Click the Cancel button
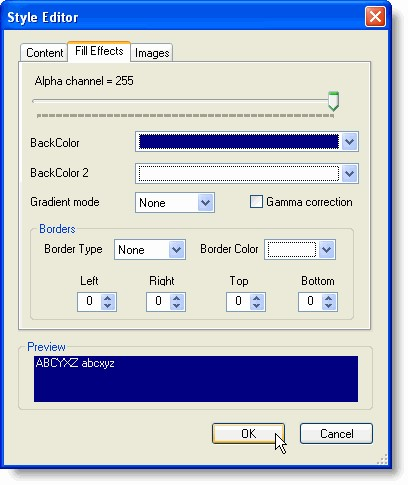 (336, 433)
